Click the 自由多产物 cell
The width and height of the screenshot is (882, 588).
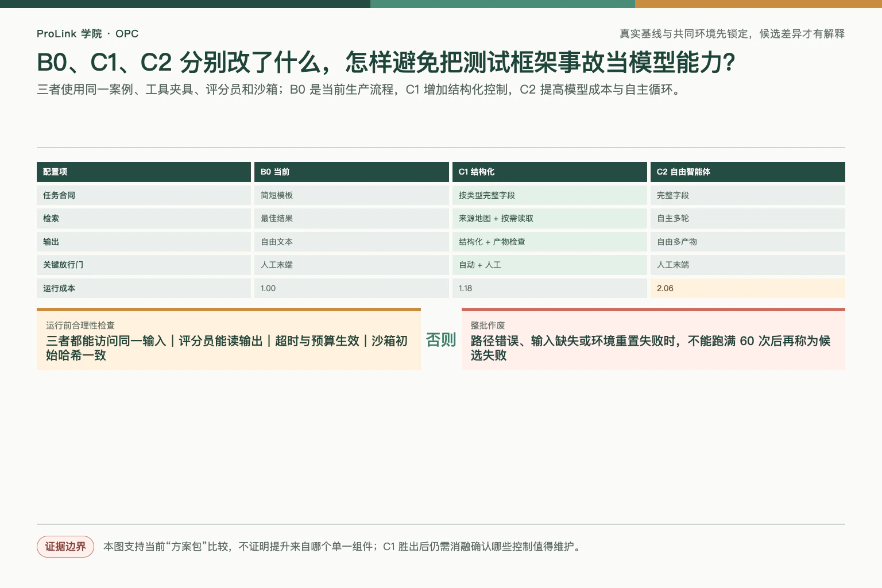748,242
